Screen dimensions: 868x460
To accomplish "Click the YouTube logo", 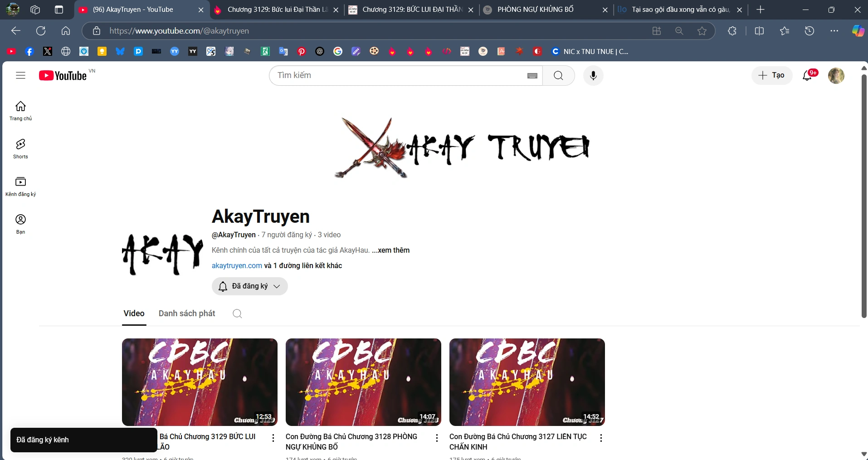I will pos(63,75).
